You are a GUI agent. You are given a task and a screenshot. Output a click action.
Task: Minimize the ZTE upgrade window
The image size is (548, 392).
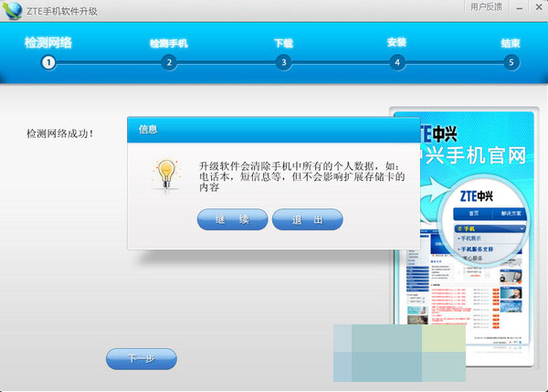520,8
